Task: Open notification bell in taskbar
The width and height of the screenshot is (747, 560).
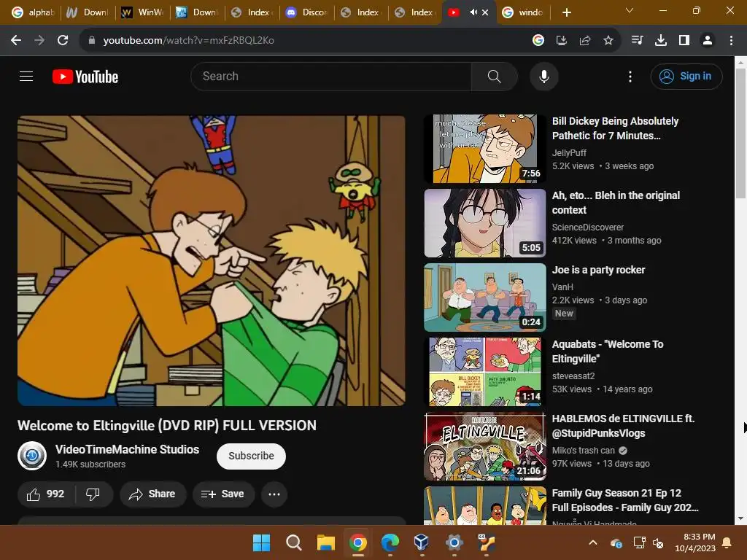Action: point(727,542)
